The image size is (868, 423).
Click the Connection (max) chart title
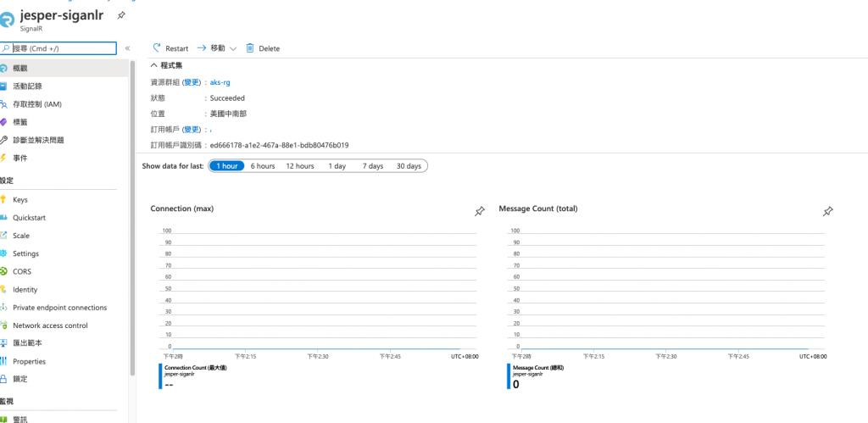182,209
